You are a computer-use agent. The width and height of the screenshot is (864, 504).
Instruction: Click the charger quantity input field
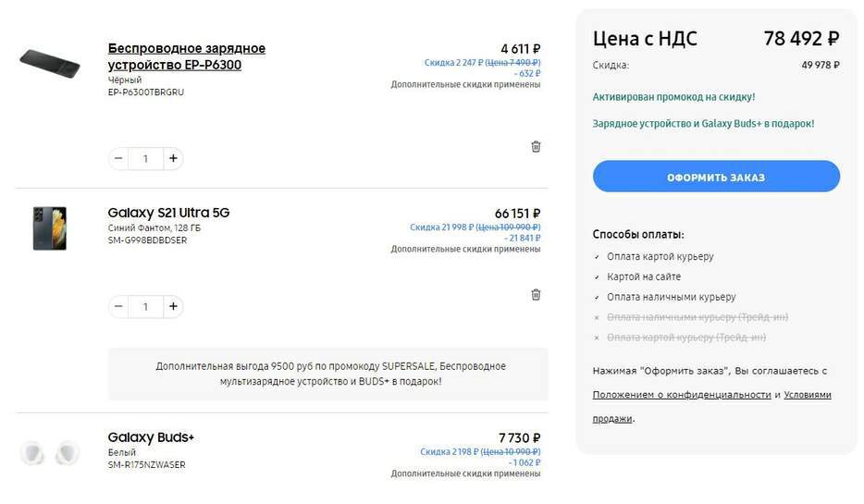145,159
